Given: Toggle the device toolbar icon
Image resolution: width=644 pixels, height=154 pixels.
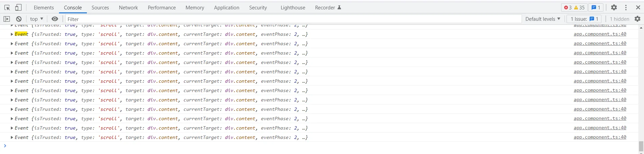Looking at the screenshot, I should tap(18, 7).
